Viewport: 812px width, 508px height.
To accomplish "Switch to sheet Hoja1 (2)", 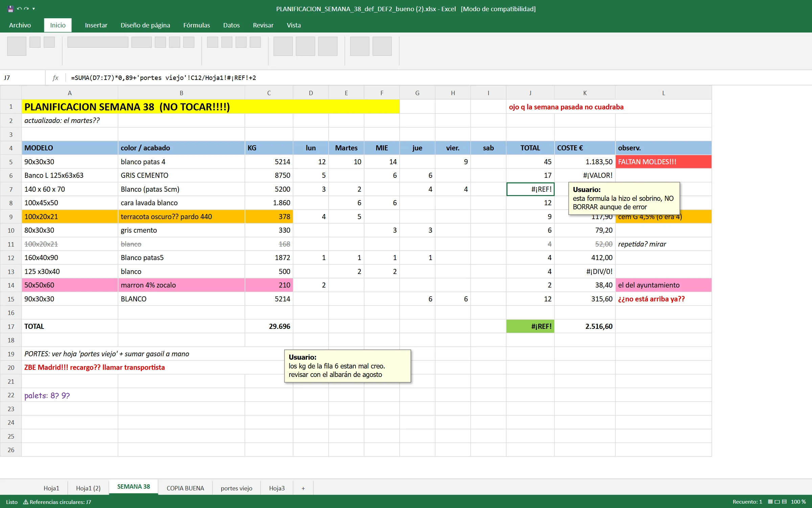I will 88,488.
